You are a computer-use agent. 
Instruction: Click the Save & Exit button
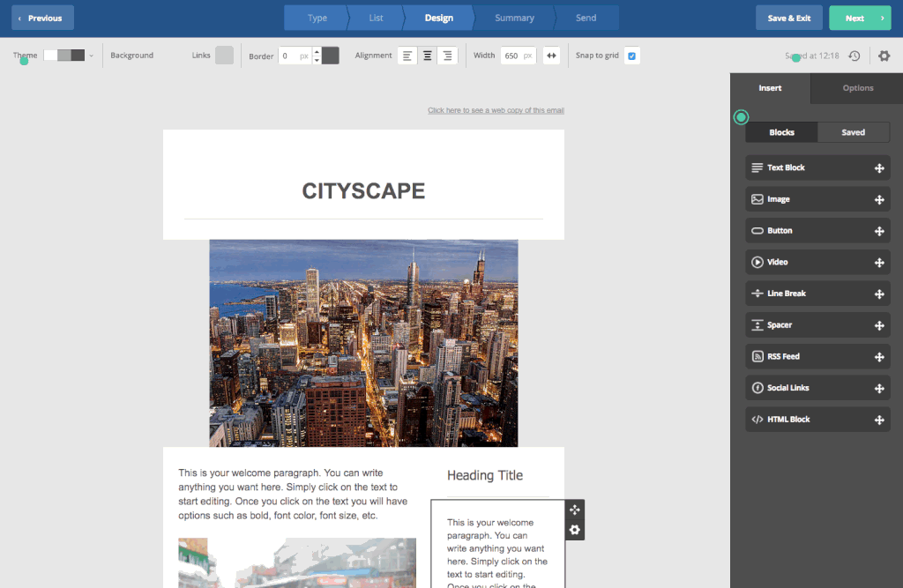(x=788, y=18)
